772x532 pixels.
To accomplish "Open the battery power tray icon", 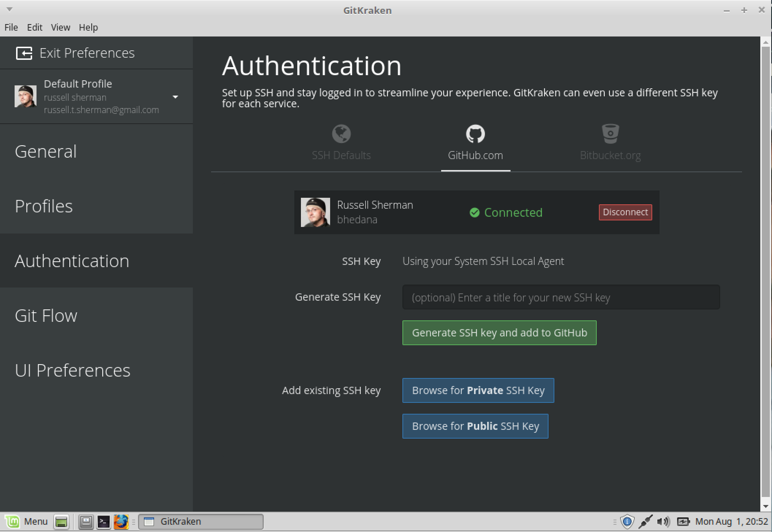I will (683, 522).
